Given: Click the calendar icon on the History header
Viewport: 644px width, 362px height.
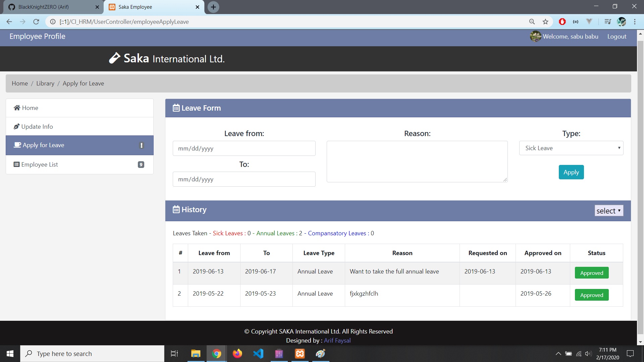Looking at the screenshot, I should coord(176,209).
